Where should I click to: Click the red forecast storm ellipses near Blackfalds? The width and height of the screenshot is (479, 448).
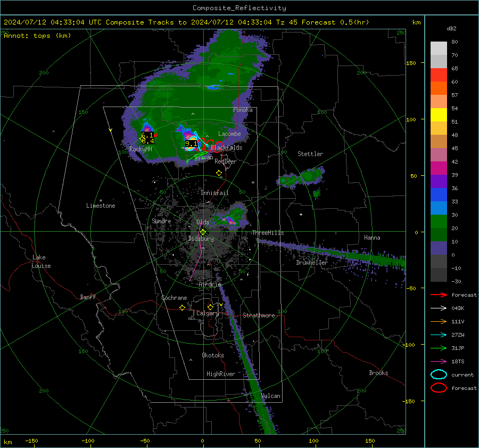click(210, 145)
